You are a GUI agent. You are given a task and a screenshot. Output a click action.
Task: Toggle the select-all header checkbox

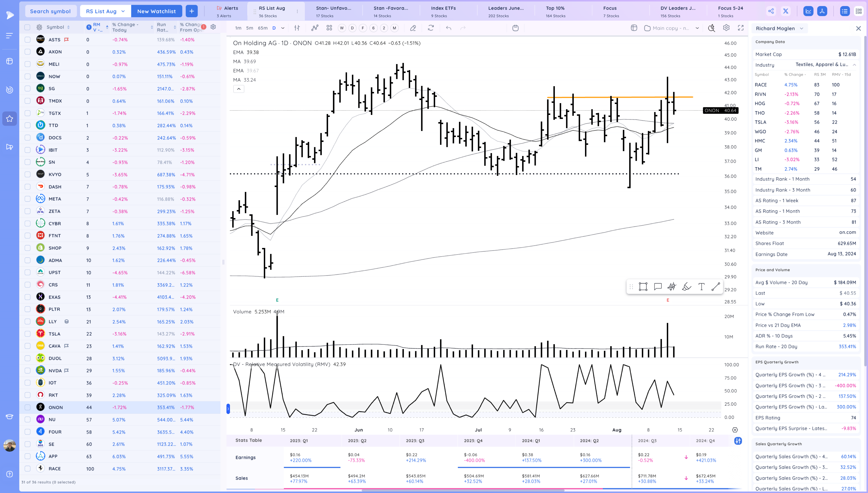pos(27,27)
